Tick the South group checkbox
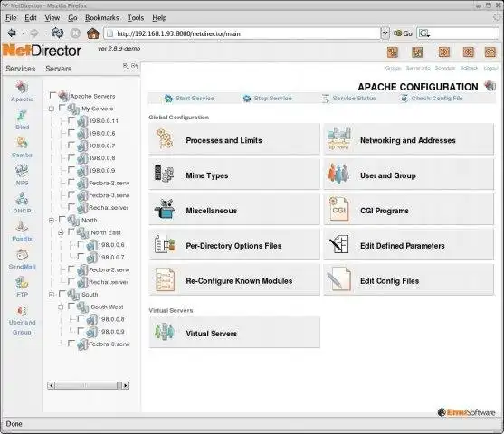504x434 pixels. pyautogui.click(x=62, y=293)
